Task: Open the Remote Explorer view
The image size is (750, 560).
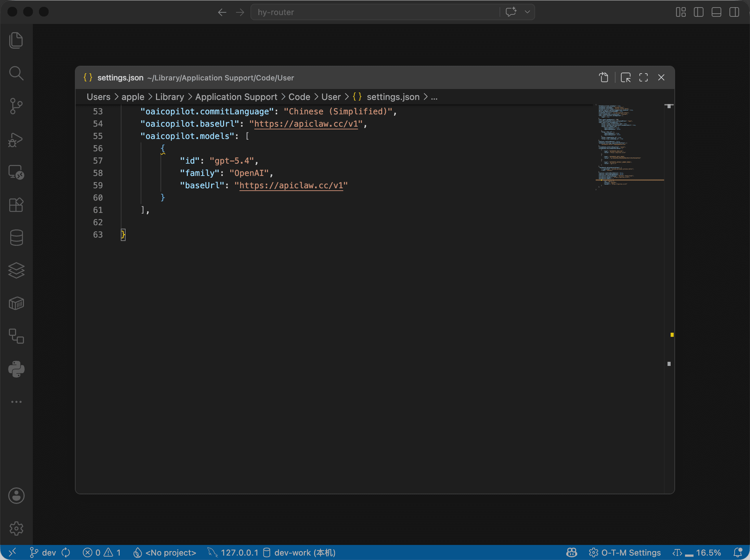Action: 16,172
